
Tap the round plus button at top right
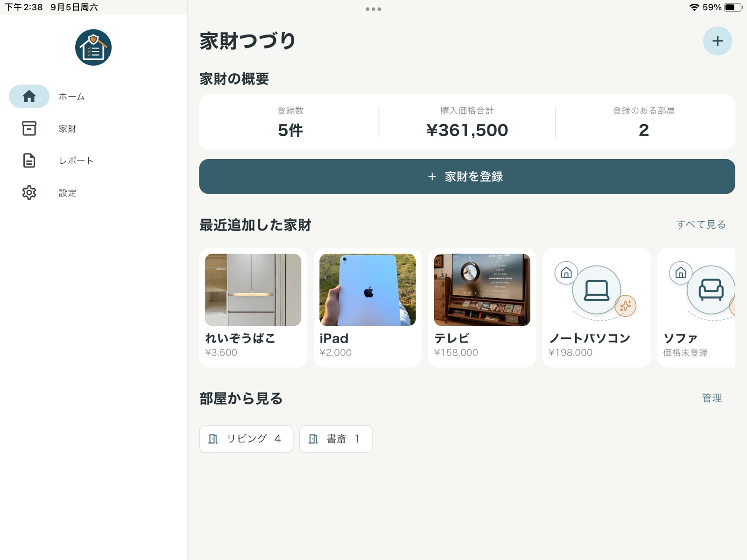tap(717, 41)
